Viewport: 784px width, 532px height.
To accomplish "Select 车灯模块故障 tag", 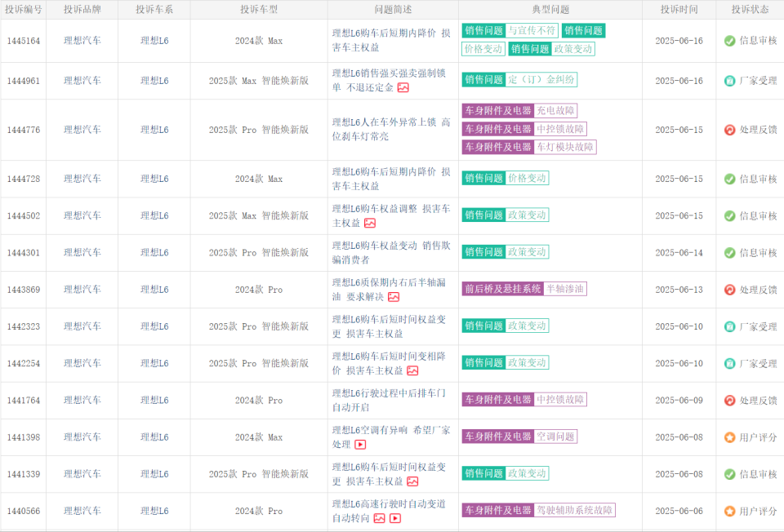I will coord(565,147).
